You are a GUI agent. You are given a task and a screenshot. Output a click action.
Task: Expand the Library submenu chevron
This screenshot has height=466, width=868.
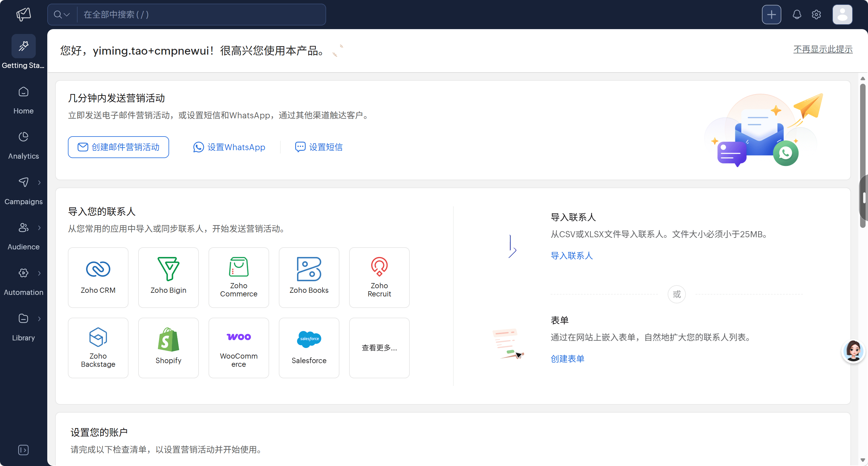[39, 319]
